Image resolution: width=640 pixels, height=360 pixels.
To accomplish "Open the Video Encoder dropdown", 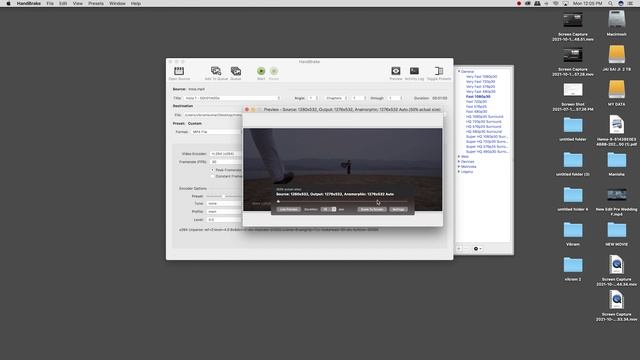I will [x=226, y=154].
